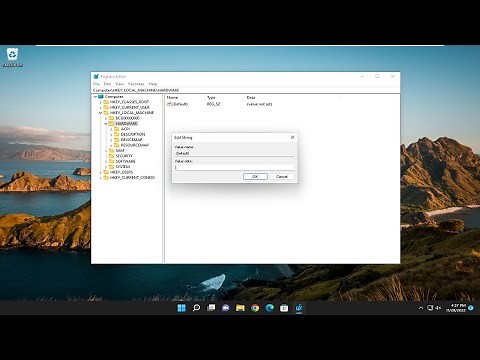
Task: Open the Edit menu in Registry Editor
Action: (107, 84)
